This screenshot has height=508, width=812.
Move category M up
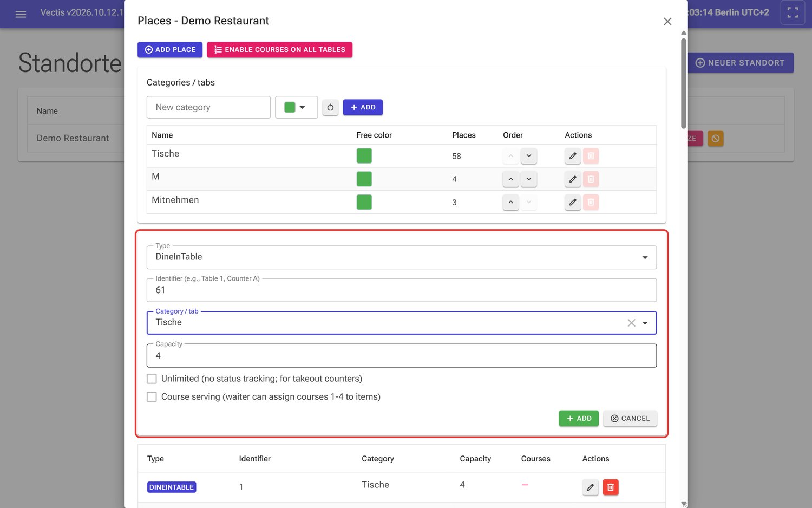pos(510,179)
